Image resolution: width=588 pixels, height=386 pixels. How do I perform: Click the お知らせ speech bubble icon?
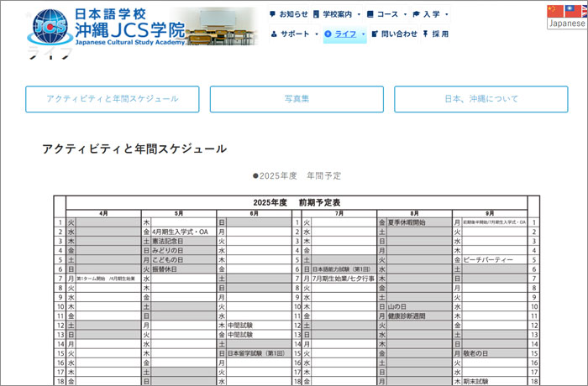tap(272, 14)
